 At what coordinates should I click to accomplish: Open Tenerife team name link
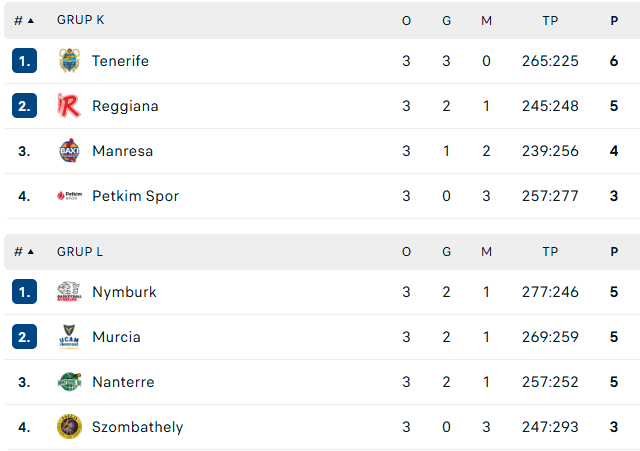click(120, 61)
